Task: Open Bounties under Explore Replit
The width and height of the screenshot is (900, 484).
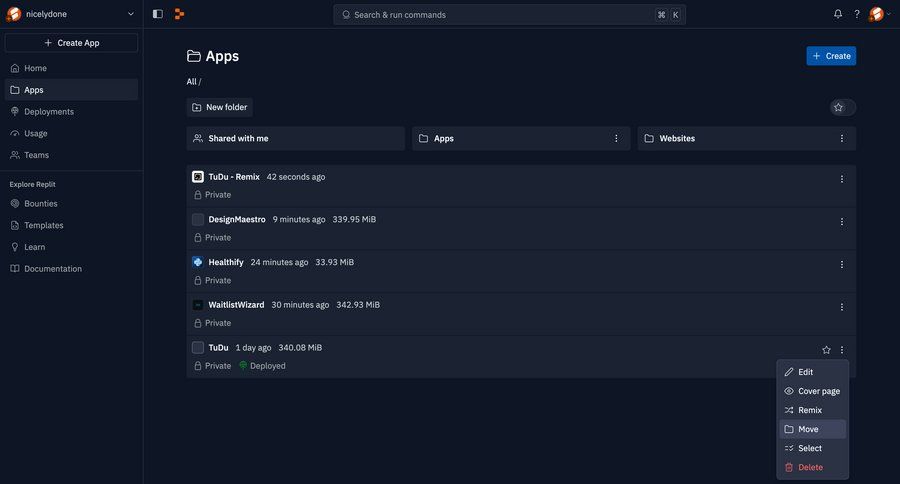Action: (x=71, y=203)
